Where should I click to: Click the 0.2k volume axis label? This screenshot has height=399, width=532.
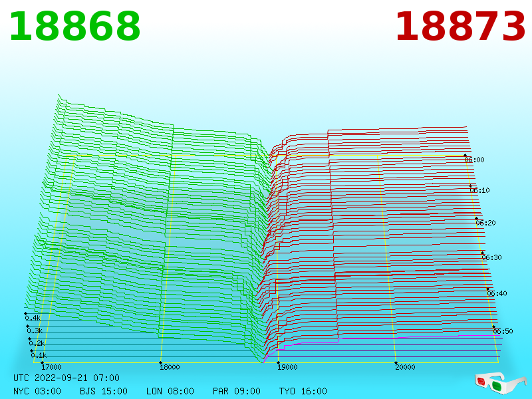pyautogui.click(x=37, y=343)
